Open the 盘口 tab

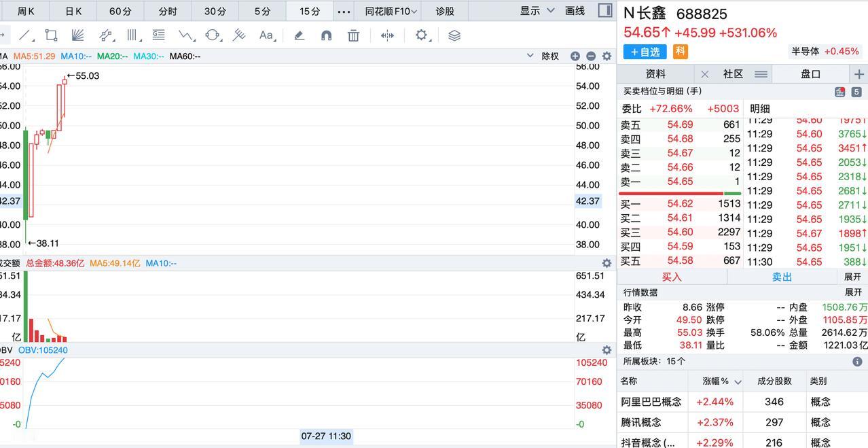pos(810,74)
